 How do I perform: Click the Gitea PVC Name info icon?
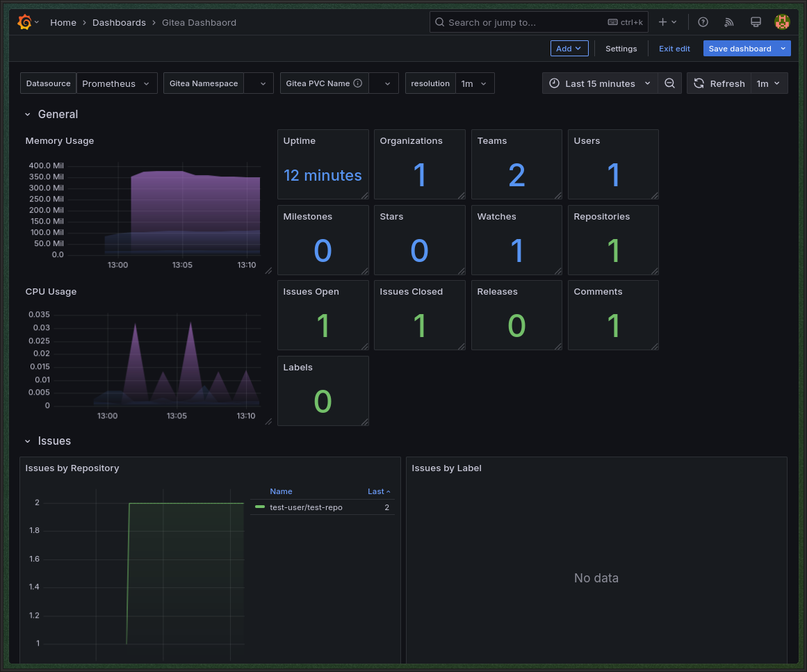[358, 83]
